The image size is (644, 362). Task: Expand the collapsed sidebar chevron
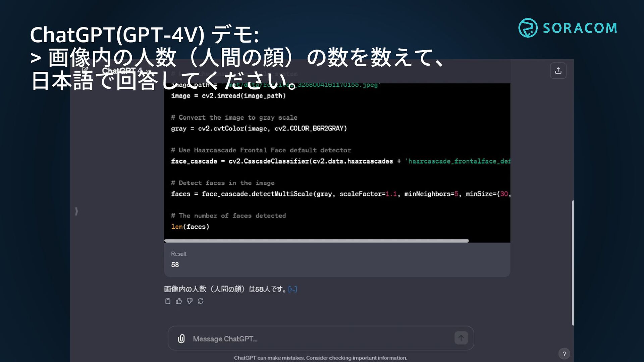pos(76,211)
